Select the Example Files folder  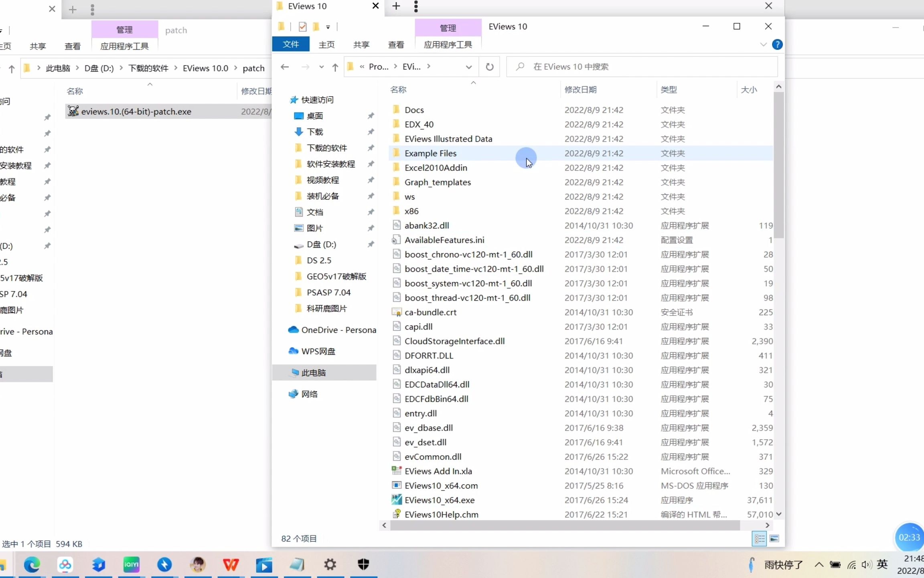click(x=581, y=153)
